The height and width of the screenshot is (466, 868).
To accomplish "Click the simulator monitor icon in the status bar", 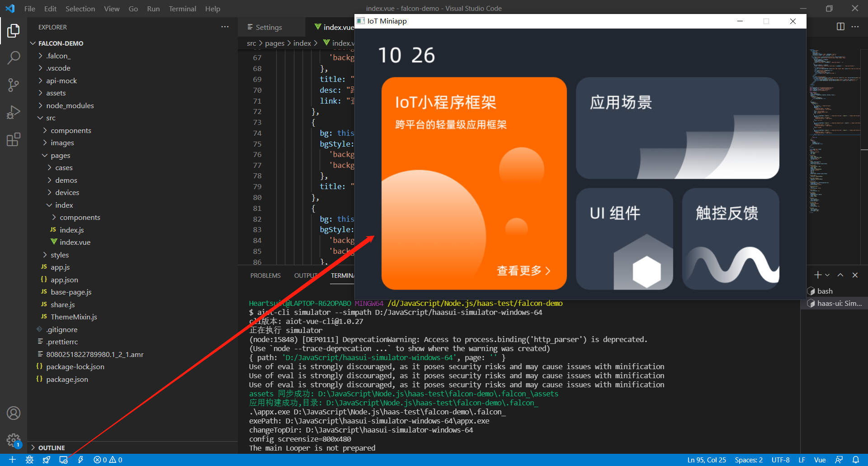I will pyautogui.click(x=63, y=460).
